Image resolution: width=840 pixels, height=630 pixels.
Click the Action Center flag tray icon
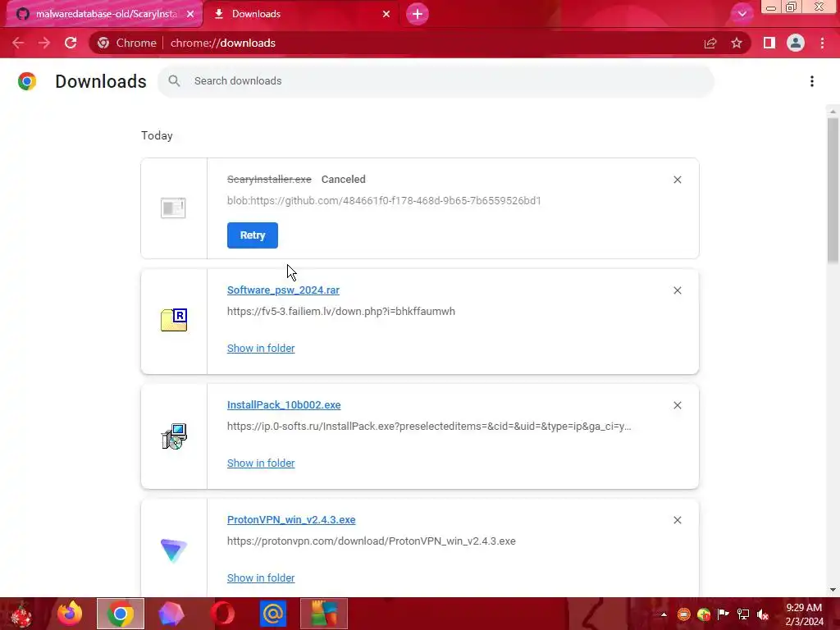[724, 614]
